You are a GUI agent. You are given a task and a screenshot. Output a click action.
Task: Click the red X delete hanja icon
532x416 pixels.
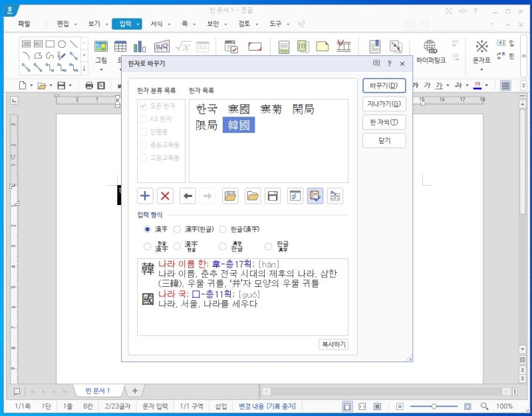pyautogui.click(x=165, y=196)
